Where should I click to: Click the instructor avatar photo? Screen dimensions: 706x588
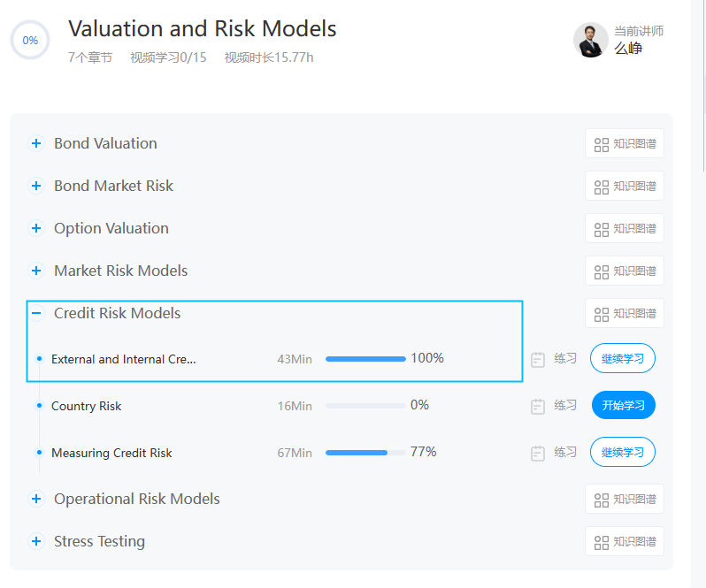[x=590, y=40]
